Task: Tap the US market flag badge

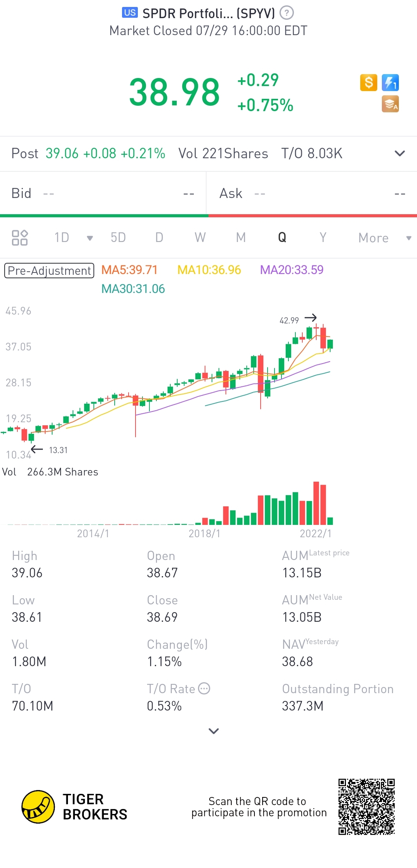Action: (130, 13)
